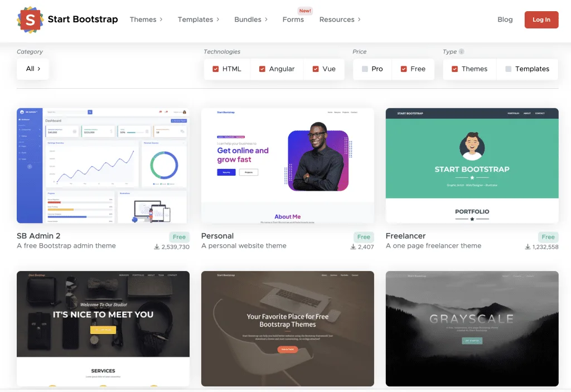The image size is (571, 392).
Task: Open the Themes navigation dropdown
Action: pos(146,20)
